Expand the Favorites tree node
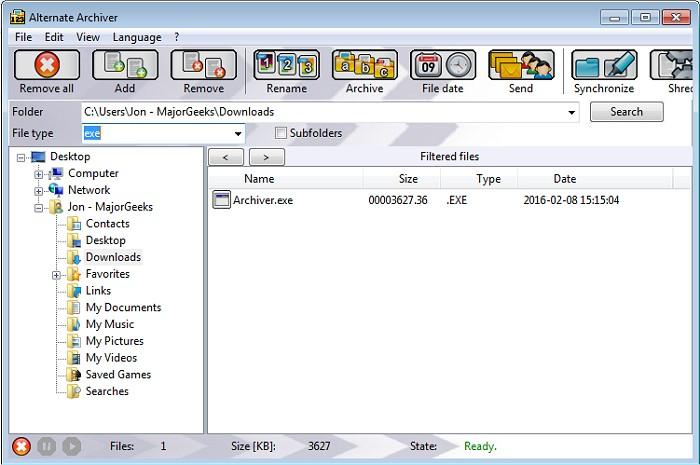Screen dimensions: 700x465 pos(57,274)
